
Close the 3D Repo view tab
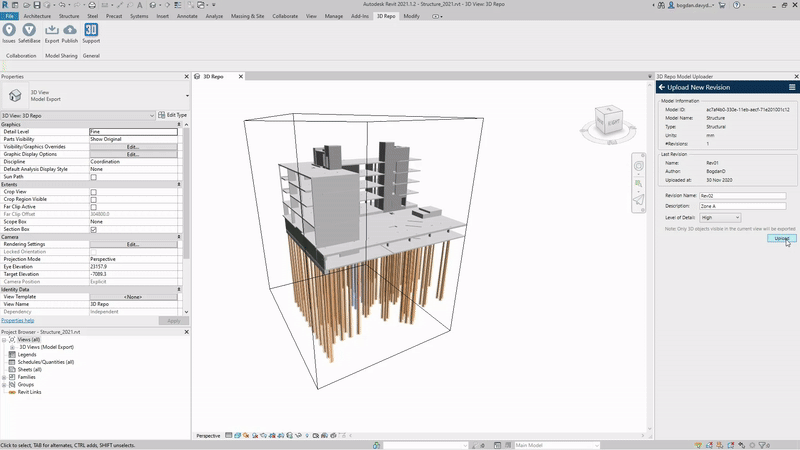[241, 77]
